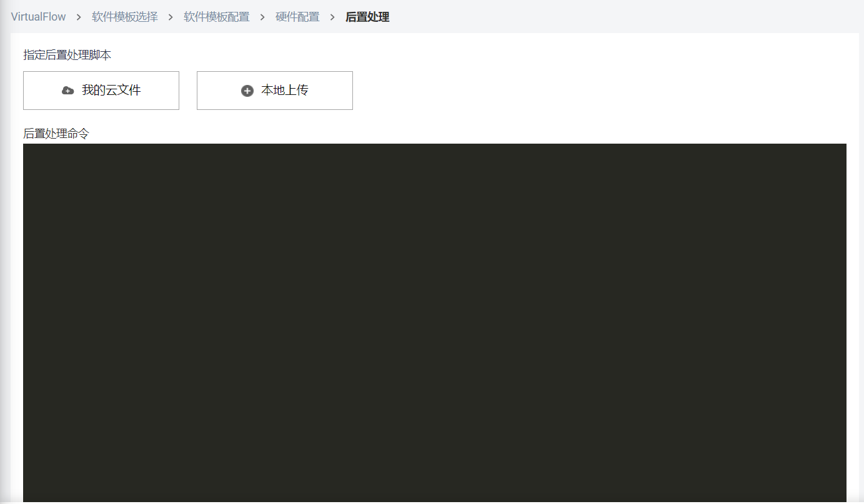Focus the 后置处理命令 dark code editor
The width and height of the screenshot is (864, 504).
[435, 323]
